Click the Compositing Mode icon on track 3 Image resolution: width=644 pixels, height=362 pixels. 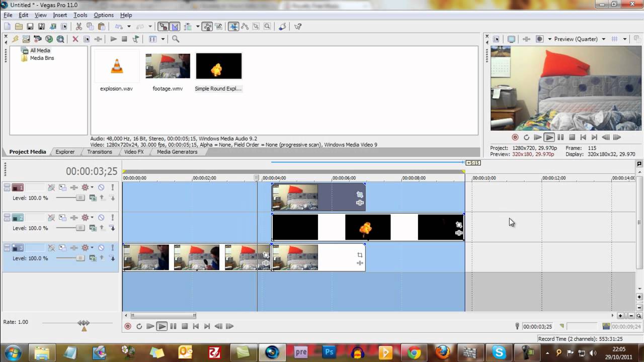pos(93,258)
